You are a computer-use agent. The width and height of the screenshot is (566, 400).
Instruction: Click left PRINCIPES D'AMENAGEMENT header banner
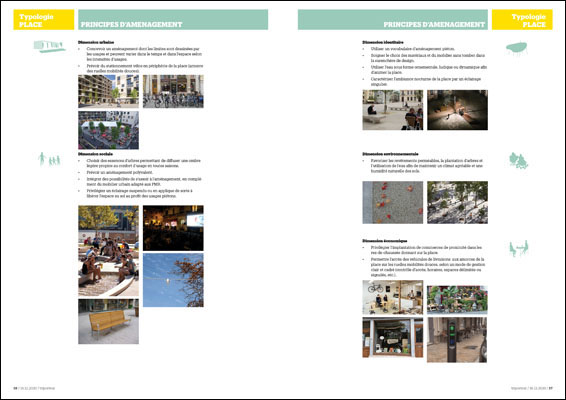click(173, 19)
